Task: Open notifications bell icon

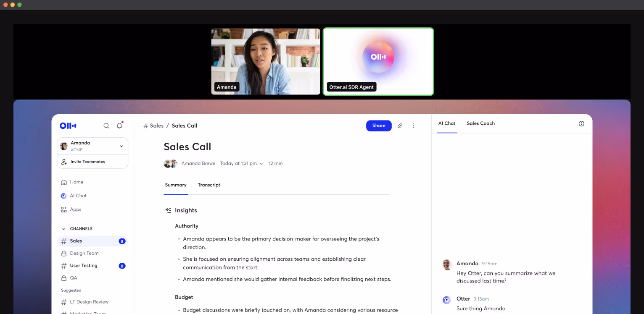Action: [119, 126]
